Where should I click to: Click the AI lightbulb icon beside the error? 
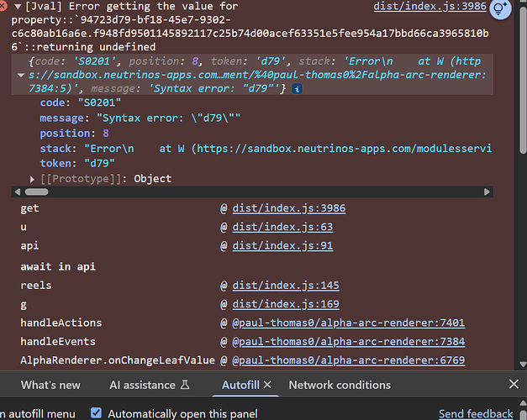coord(502,9)
